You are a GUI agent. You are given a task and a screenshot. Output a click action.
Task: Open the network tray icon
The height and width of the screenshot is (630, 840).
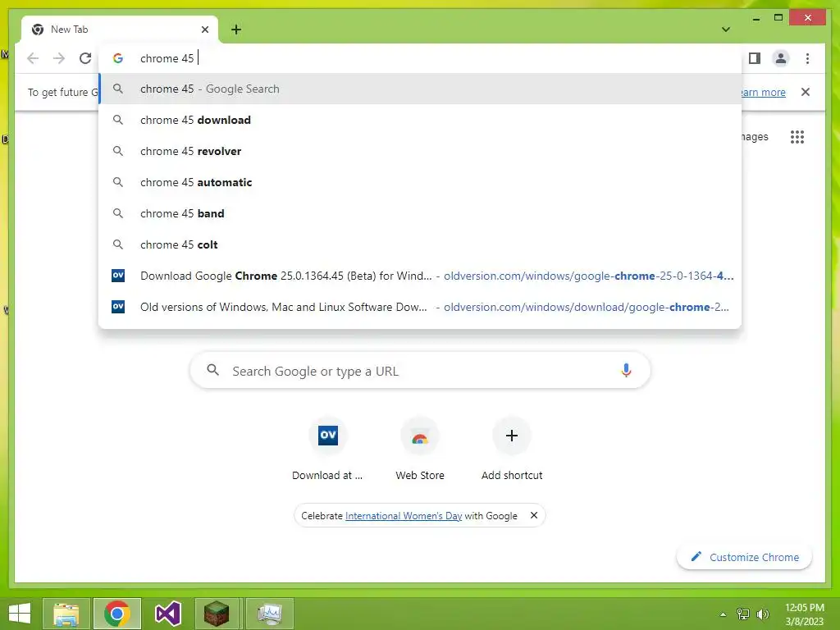743,614
